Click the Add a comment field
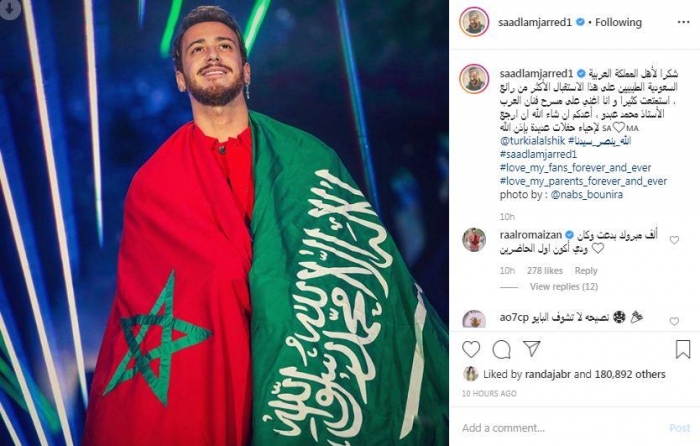Screen dimensions: 700x446 (x=562, y=428)
